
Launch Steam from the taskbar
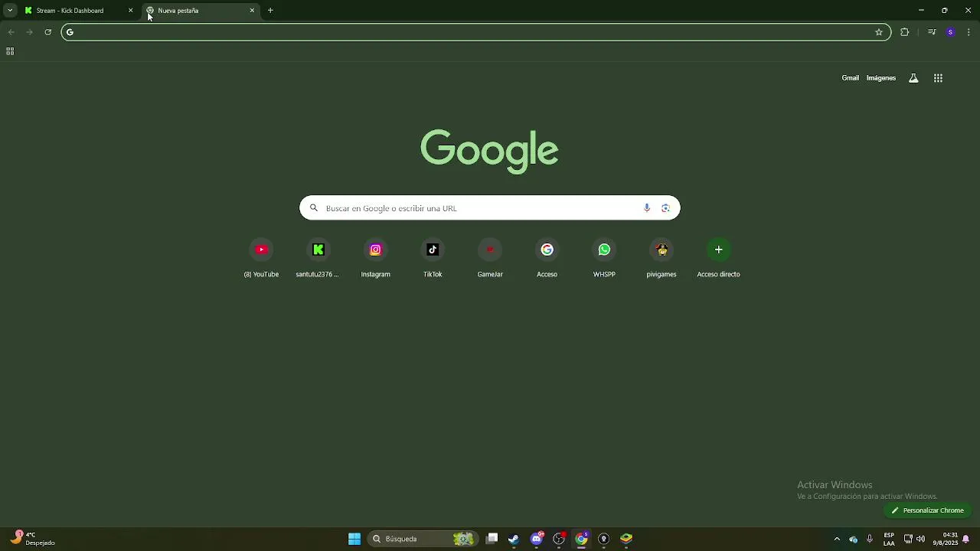[514, 539]
